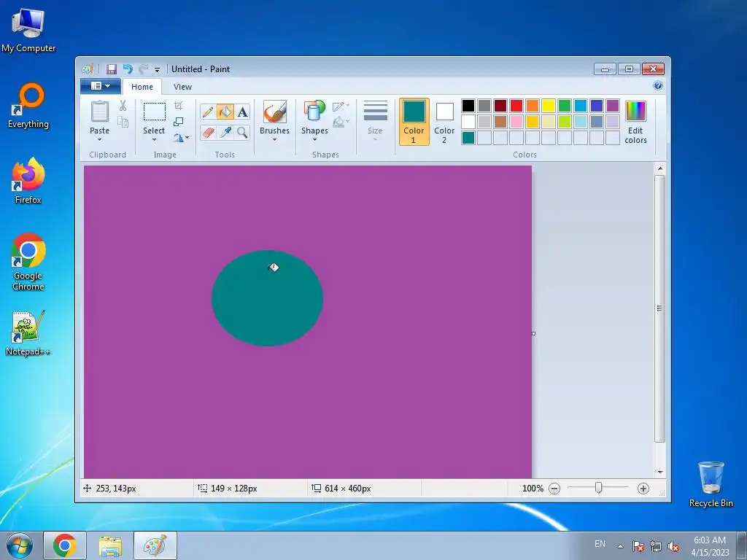Click zoom out minus button
This screenshot has width=747, height=560.
[x=554, y=489]
